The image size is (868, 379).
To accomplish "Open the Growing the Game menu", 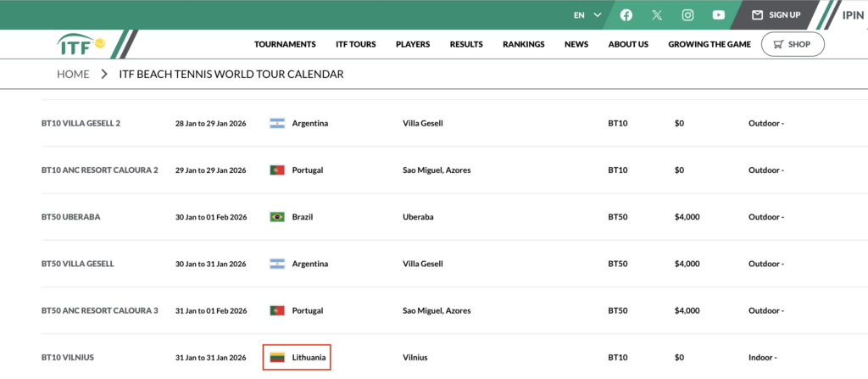I will pyautogui.click(x=709, y=44).
